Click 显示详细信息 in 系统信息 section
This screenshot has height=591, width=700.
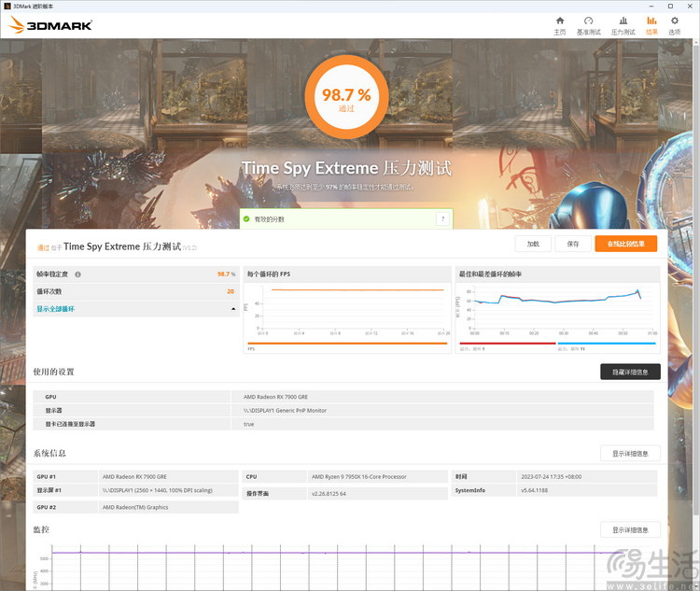pos(630,454)
